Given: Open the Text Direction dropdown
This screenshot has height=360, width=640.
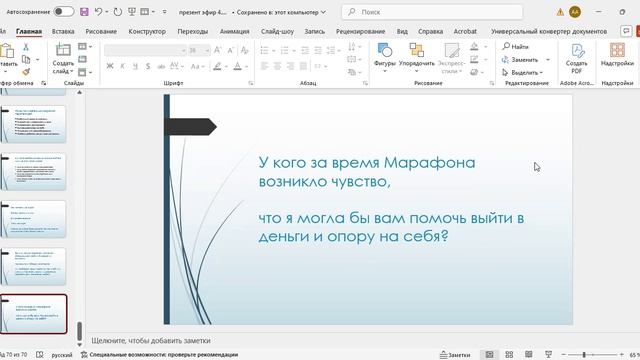Looking at the screenshot, I should pos(354,47).
